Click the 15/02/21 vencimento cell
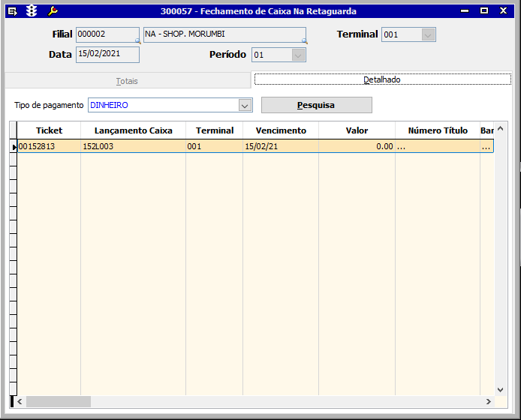Viewport: 521px width, 420px height. click(281, 146)
